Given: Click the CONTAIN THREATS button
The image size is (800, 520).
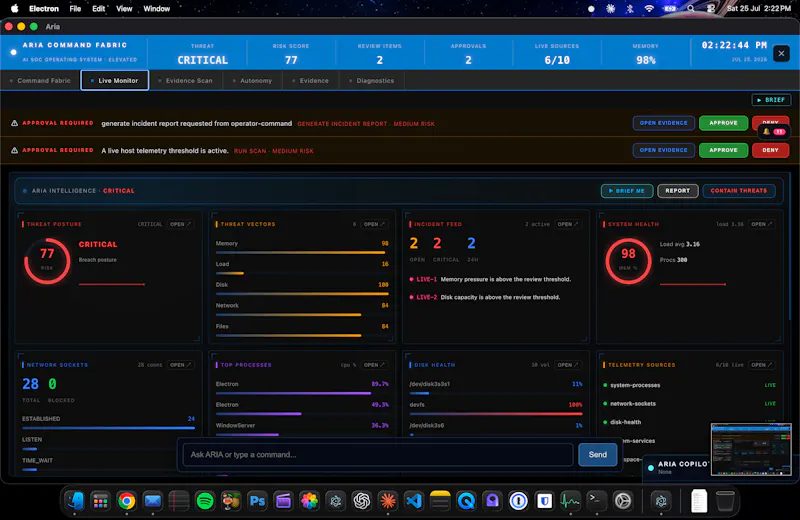Looking at the screenshot, I should tap(739, 191).
